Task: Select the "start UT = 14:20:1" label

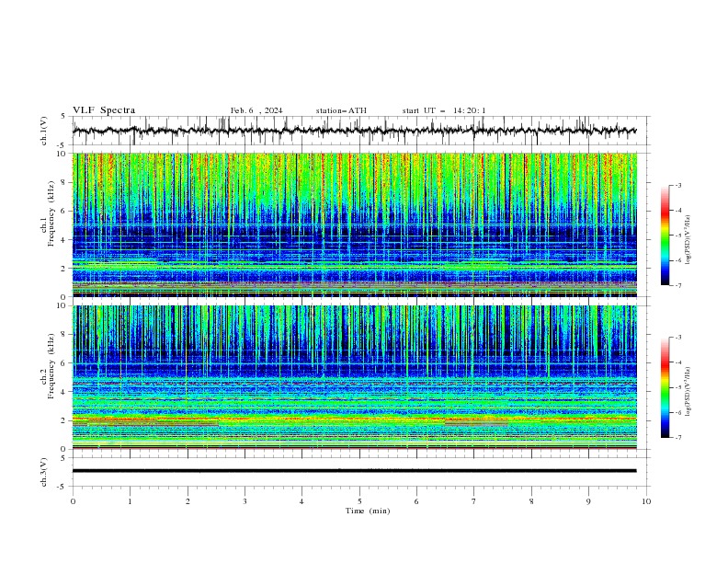Action: coord(444,110)
